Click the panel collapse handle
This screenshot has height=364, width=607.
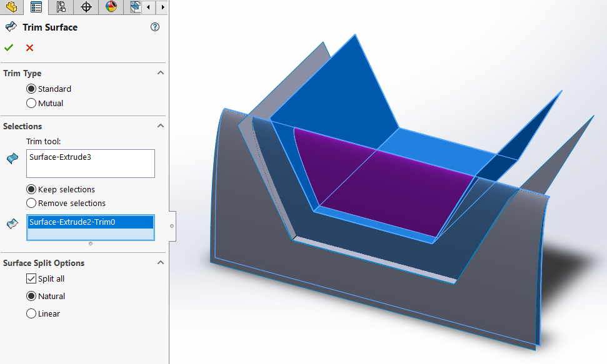173,226
